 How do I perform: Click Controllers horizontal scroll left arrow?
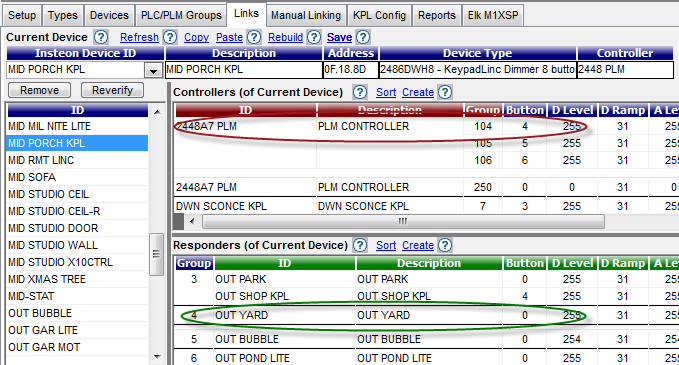coord(192,222)
